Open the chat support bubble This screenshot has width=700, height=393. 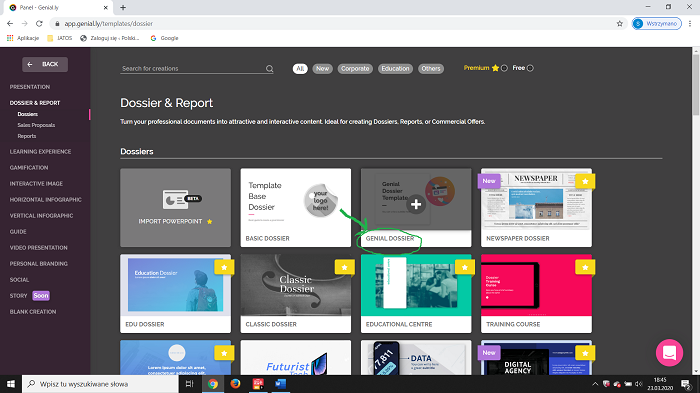(x=669, y=353)
